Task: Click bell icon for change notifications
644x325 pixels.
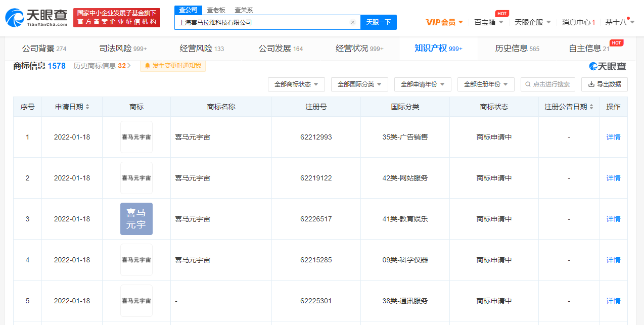Action: 148,66
